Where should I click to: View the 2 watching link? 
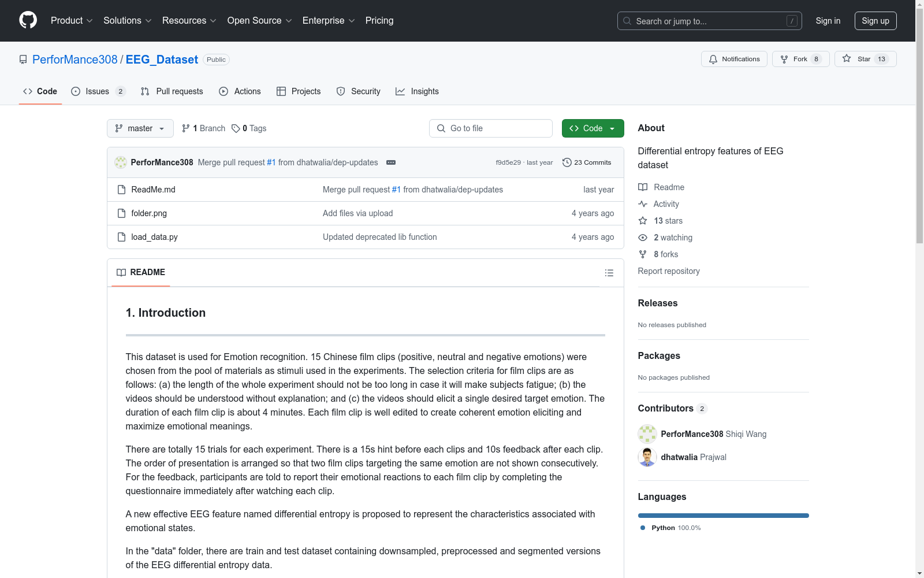665,238
